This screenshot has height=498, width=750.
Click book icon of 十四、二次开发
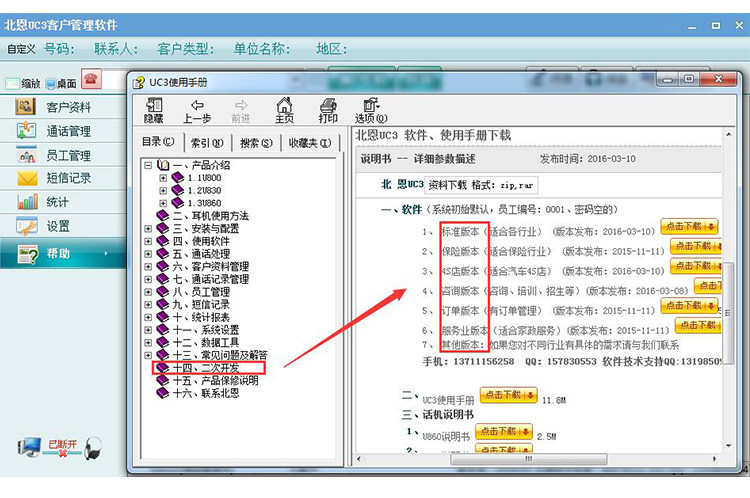(x=163, y=367)
